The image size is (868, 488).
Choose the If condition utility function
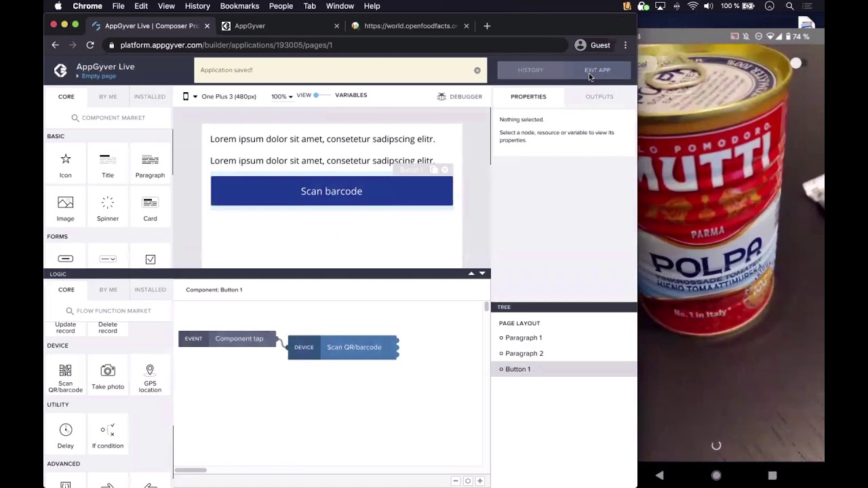coord(108,436)
